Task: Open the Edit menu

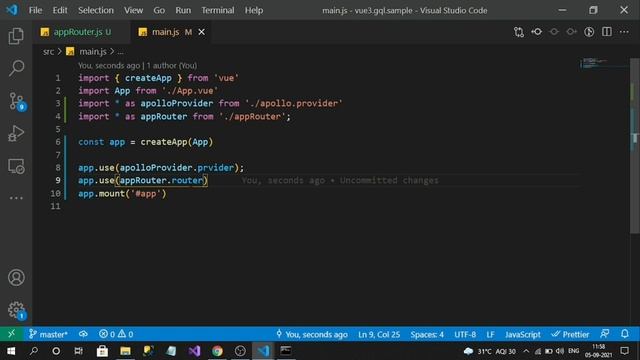Action: tap(60, 10)
